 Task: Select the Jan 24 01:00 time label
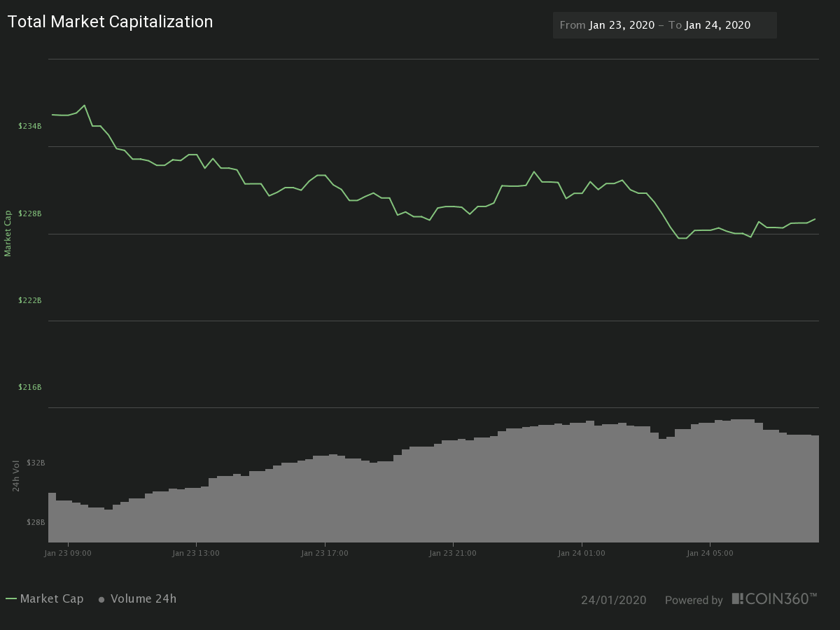pos(582,553)
